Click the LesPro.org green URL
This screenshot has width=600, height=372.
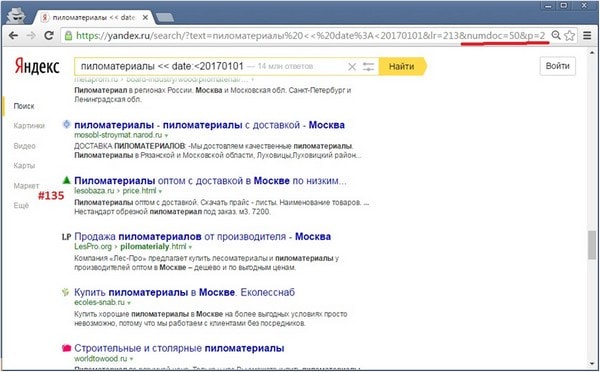(93, 246)
